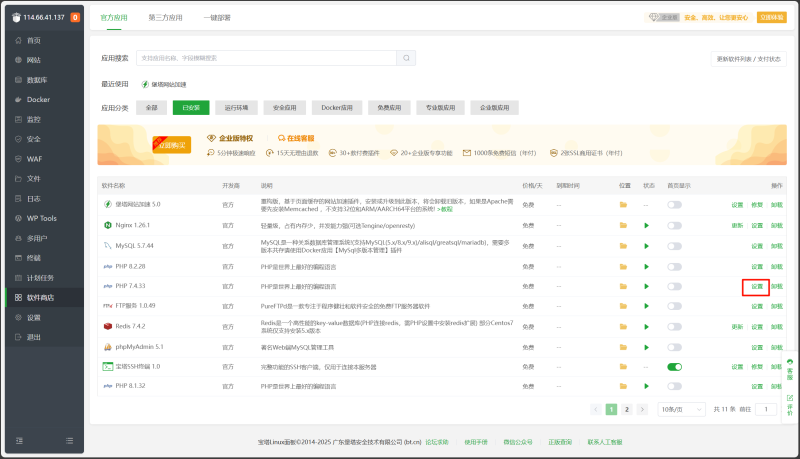The width and height of the screenshot is (800, 459).
Task: Click the PHP 8.2.28 play status icon
Action: (x=646, y=267)
